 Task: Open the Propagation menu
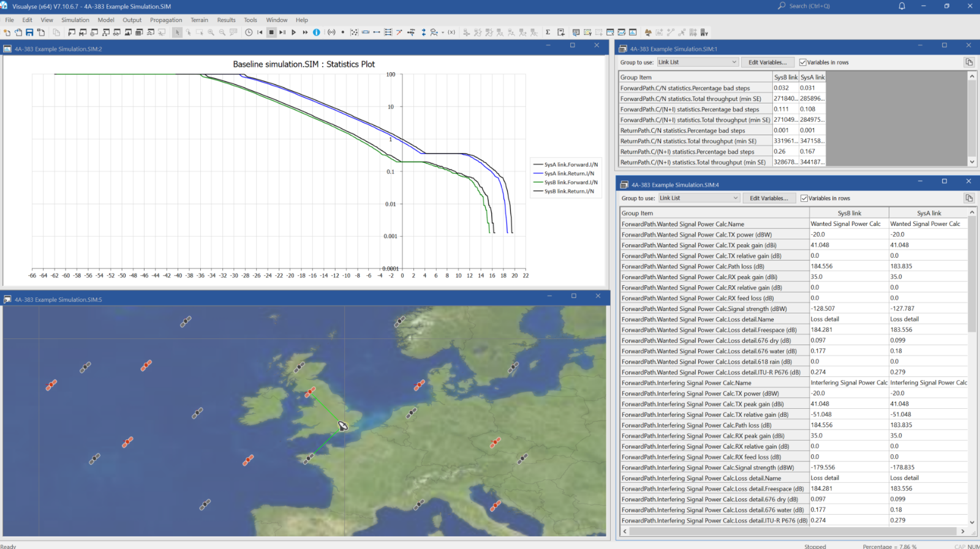click(x=166, y=20)
